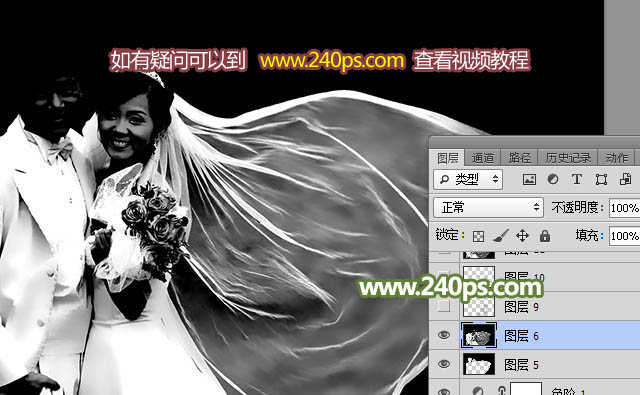640x395 pixels.
Task: Open the 类型 layer filter dropdown
Action: click(x=468, y=179)
